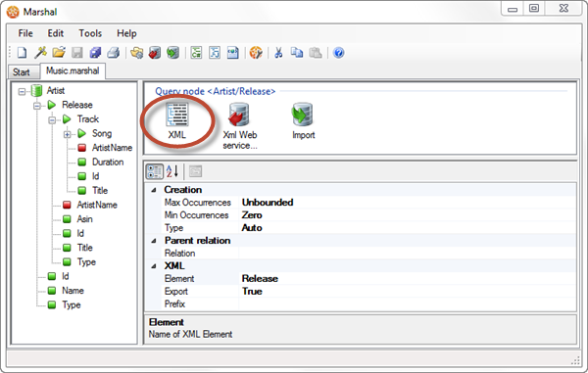Expand the Song tree node
This screenshot has width=588, height=373.
point(67,134)
